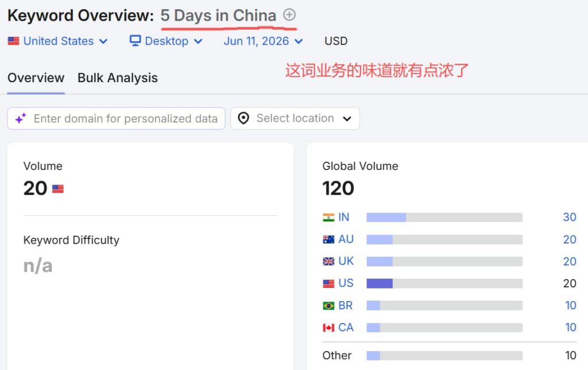The width and height of the screenshot is (588, 370).
Task: Click the '5 Days in China' keyword text
Action: coord(218,16)
